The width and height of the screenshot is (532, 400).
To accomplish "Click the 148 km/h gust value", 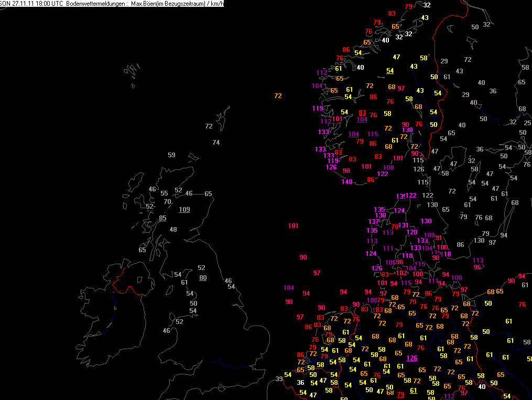I will click(347, 182).
